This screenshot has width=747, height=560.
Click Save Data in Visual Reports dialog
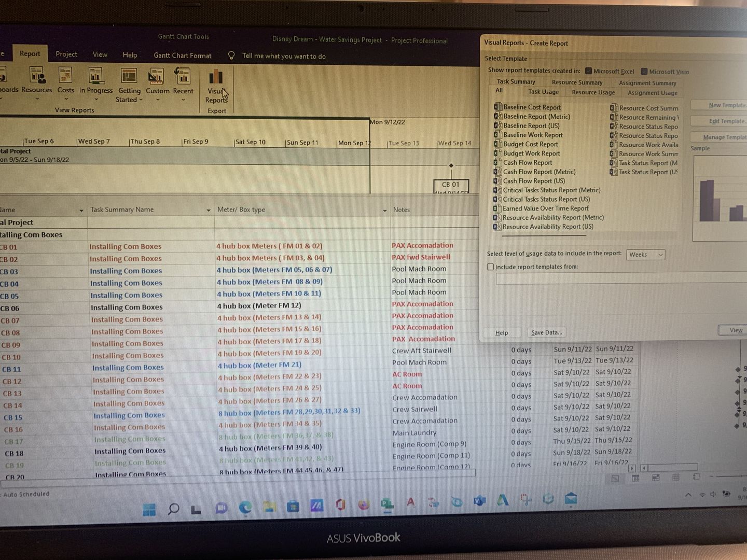[547, 332]
